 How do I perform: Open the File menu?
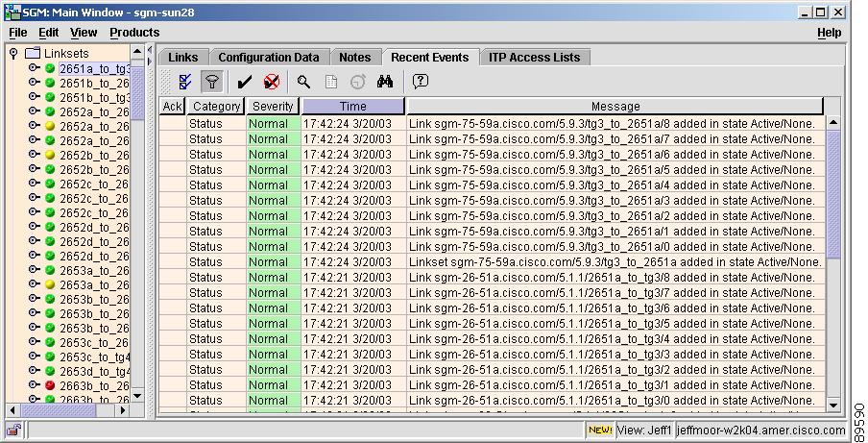pyautogui.click(x=17, y=33)
